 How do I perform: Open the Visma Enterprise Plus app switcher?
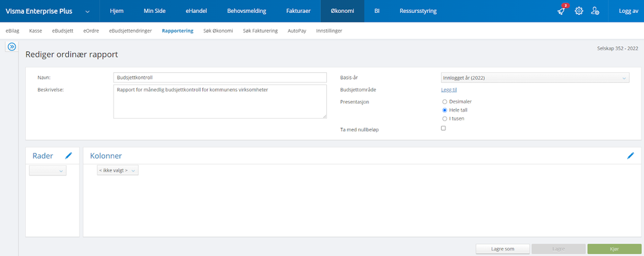click(x=88, y=12)
